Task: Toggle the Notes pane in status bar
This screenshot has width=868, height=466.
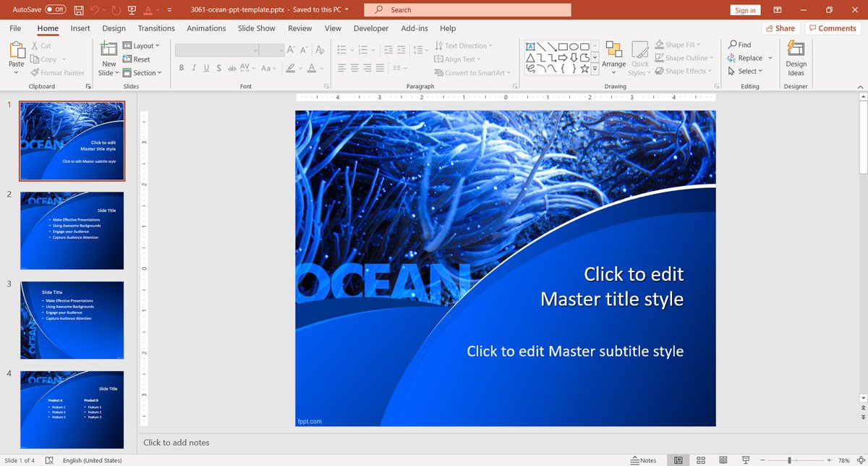Action: (643, 460)
